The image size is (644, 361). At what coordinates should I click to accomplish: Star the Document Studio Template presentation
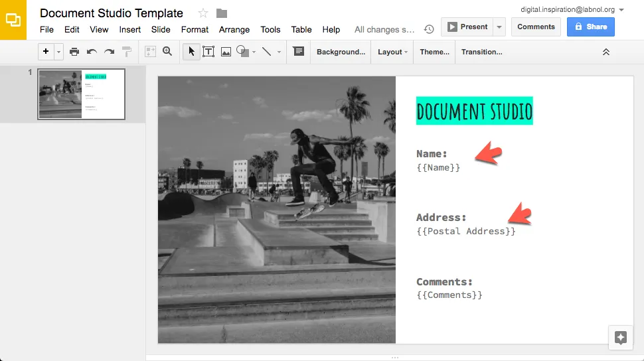tap(203, 13)
